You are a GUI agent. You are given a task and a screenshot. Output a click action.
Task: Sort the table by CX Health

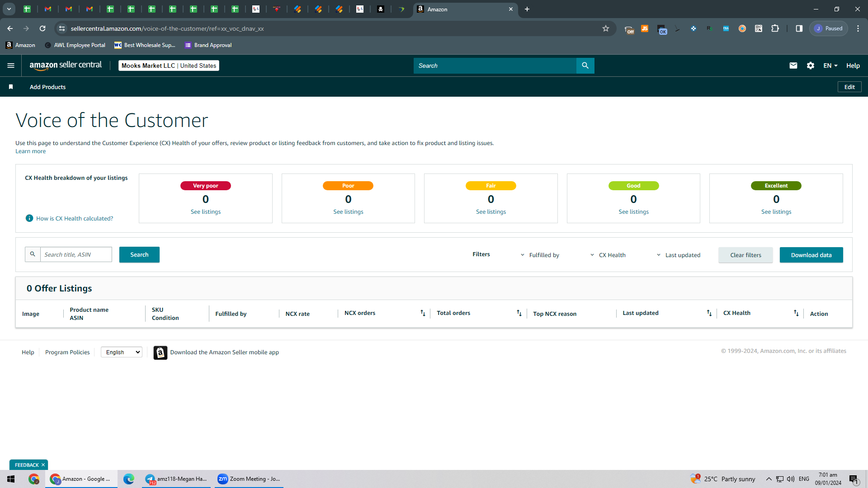(796, 313)
